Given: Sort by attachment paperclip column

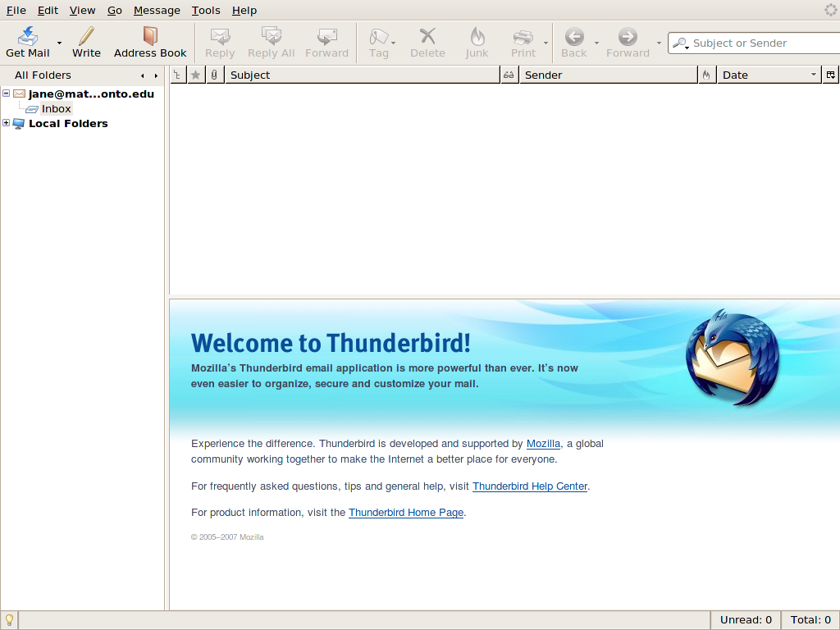Looking at the screenshot, I should (x=214, y=75).
